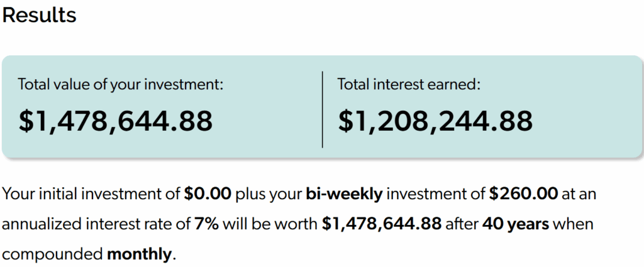
Task: Click the "Your initial investment of" text
Action: [x=91, y=194]
